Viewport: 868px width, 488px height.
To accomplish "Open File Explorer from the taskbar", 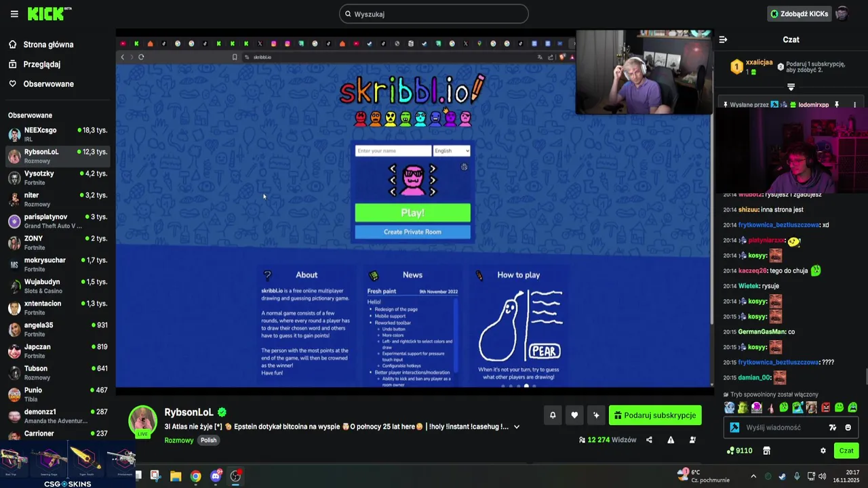I will (x=176, y=476).
